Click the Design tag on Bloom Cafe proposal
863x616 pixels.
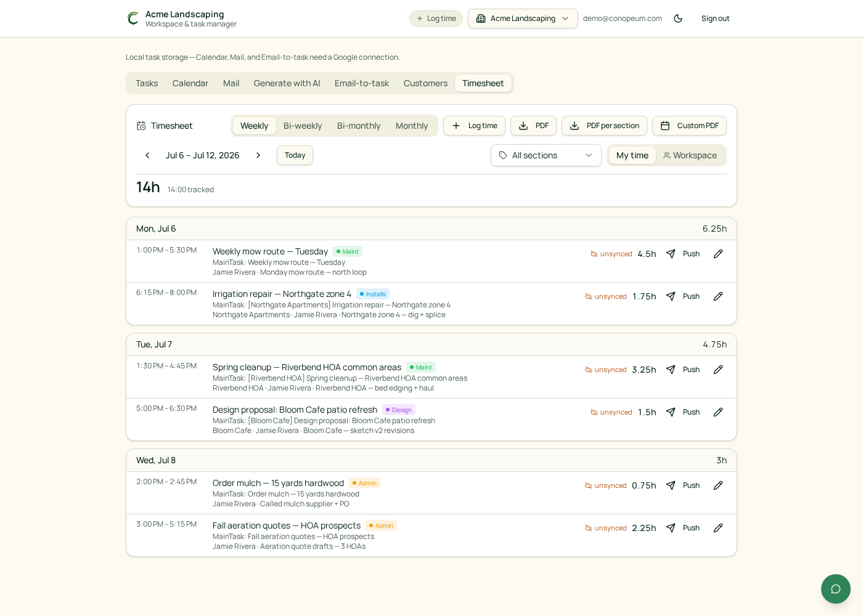[x=399, y=410]
